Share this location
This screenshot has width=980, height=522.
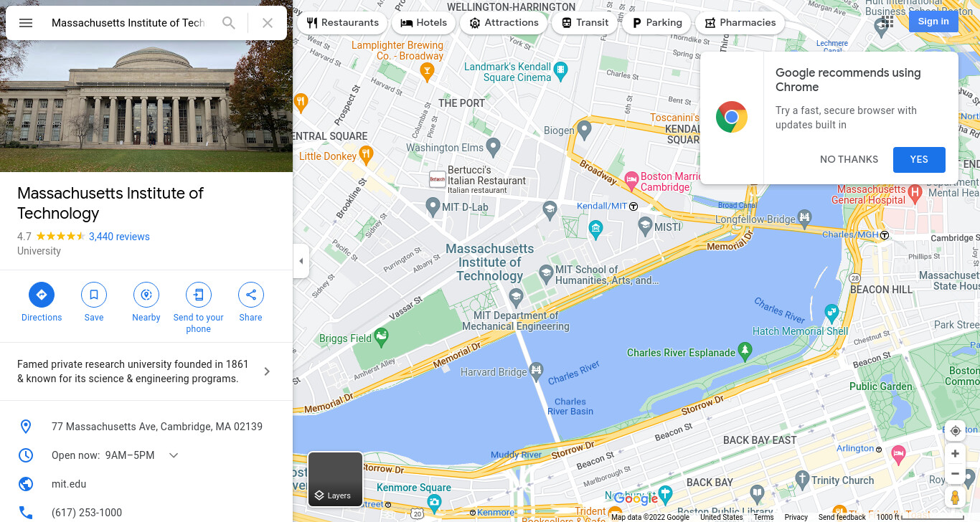pyautogui.click(x=251, y=303)
